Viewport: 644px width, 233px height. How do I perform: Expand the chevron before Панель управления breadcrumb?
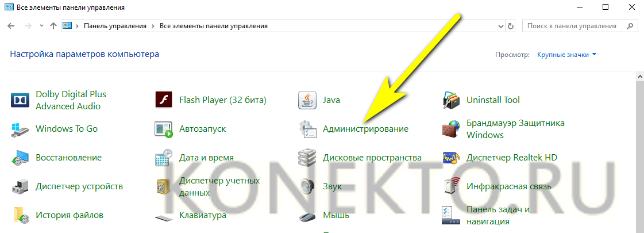point(77,26)
